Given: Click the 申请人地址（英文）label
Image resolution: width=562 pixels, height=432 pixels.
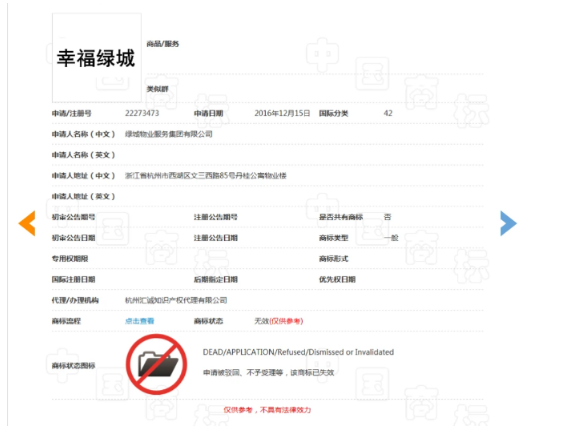Looking at the screenshot, I should pos(84,196).
